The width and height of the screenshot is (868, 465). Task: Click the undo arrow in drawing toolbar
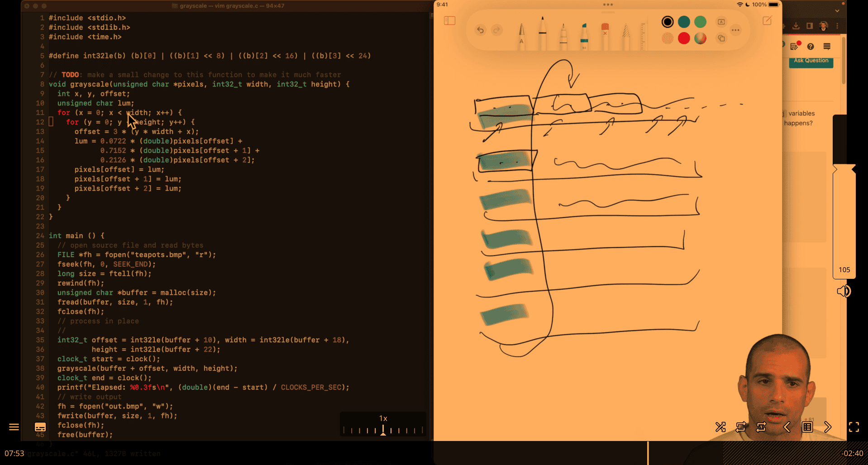(x=480, y=30)
